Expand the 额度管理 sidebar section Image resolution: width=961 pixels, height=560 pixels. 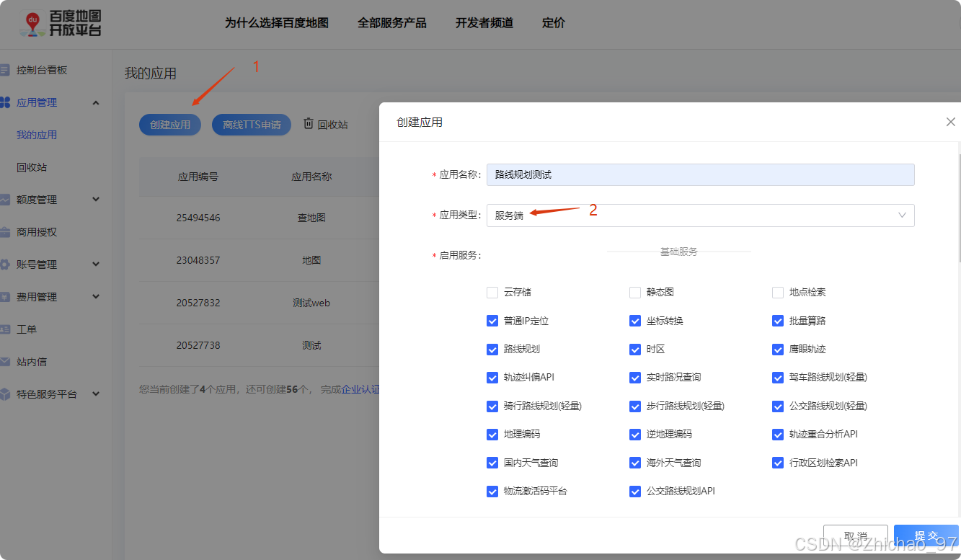coord(96,200)
